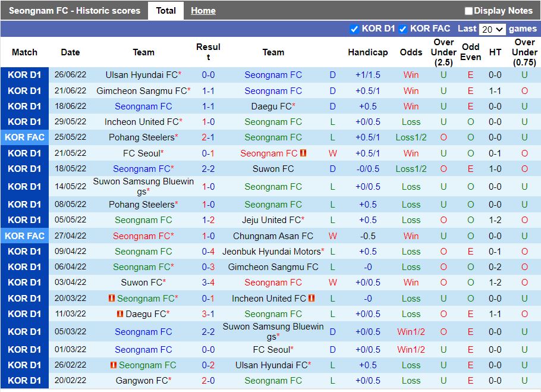Select the Total tab
The image size is (541, 392).
click(x=165, y=10)
